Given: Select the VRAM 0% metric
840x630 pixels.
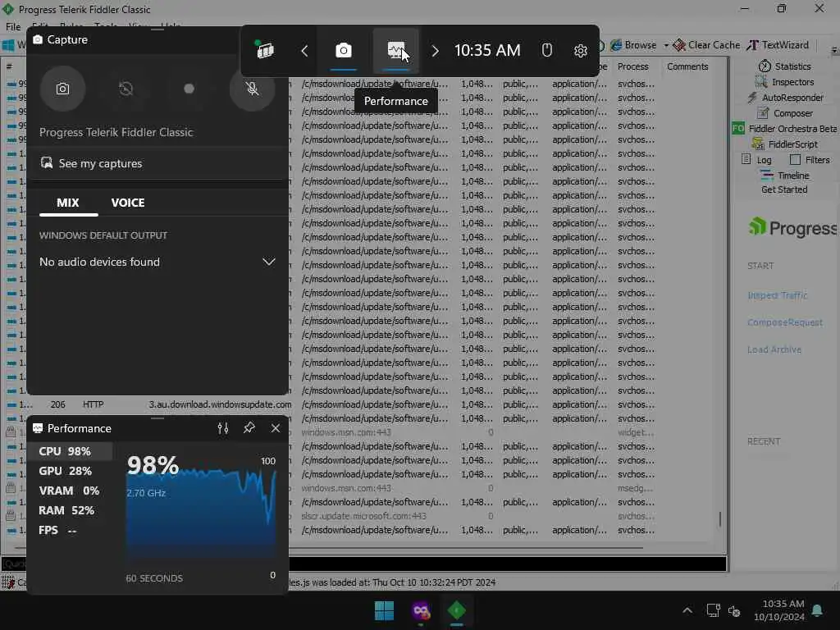Looking at the screenshot, I should click(70, 491).
